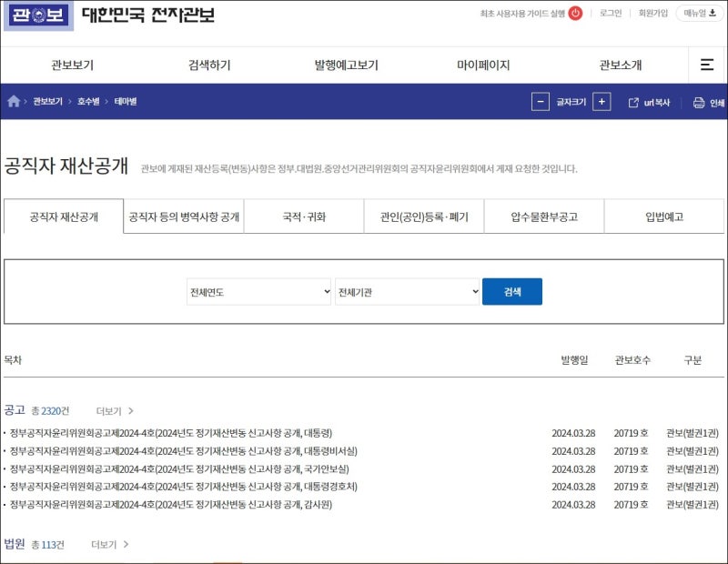Switch to the 공직자 등의 병역사항 공개 tab

tap(184, 217)
